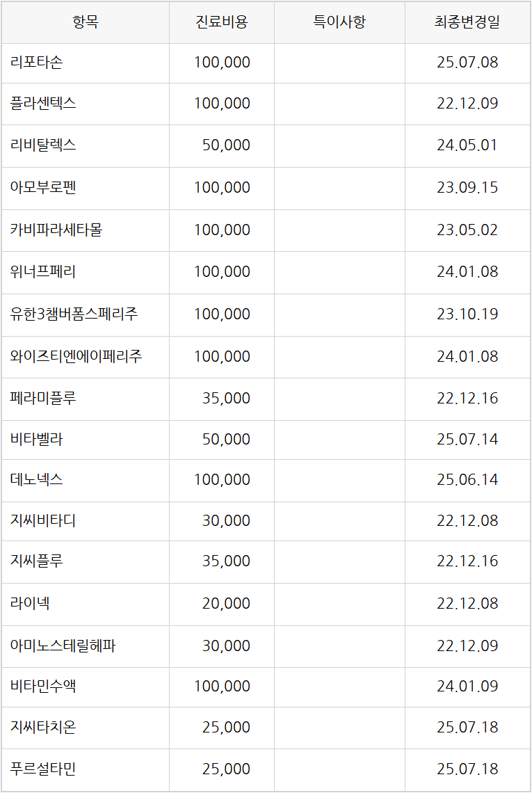Click the 비타민수액 date 24.01.09

click(467, 687)
